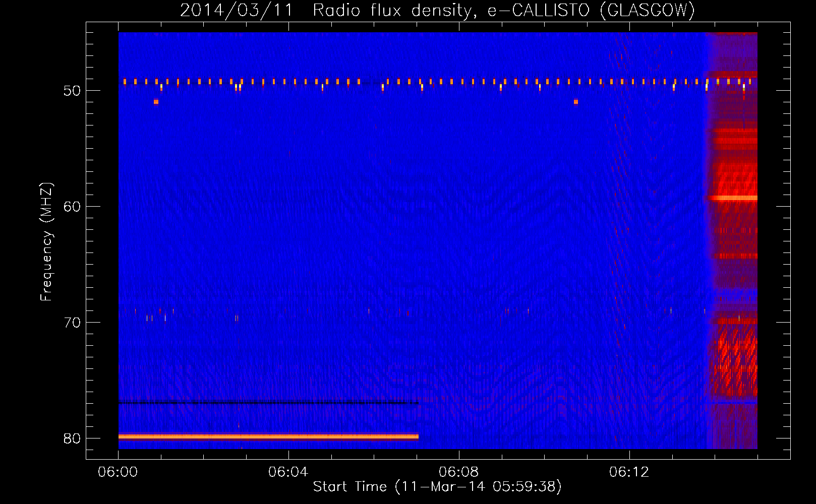
Task: Click the '06:08' time tick label
Action: (459, 472)
